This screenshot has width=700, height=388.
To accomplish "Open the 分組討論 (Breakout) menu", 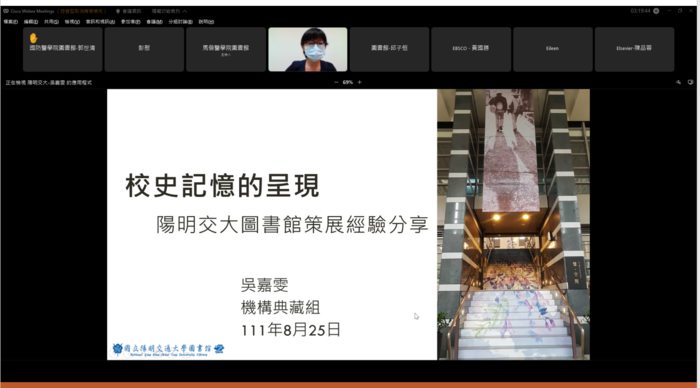I will tap(180, 21).
